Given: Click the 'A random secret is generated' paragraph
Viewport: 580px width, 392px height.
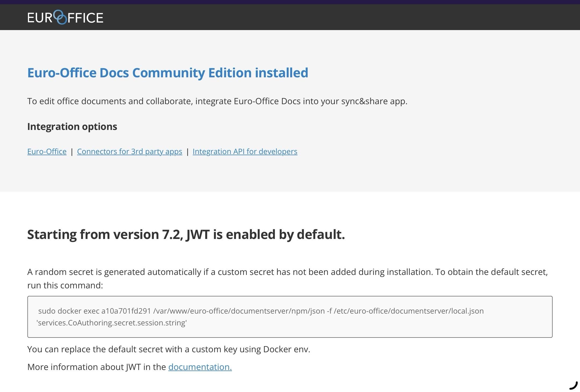Looking at the screenshot, I should tap(288, 278).
